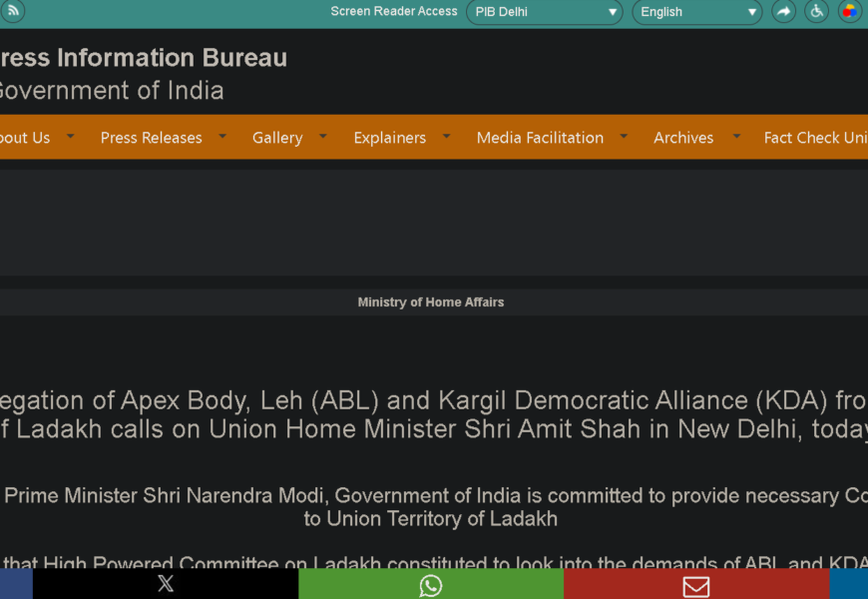The width and height of the screenshot is (868, 599).
Task: Open accessibility options wheelchair icon
Action: tap(817, 12)
